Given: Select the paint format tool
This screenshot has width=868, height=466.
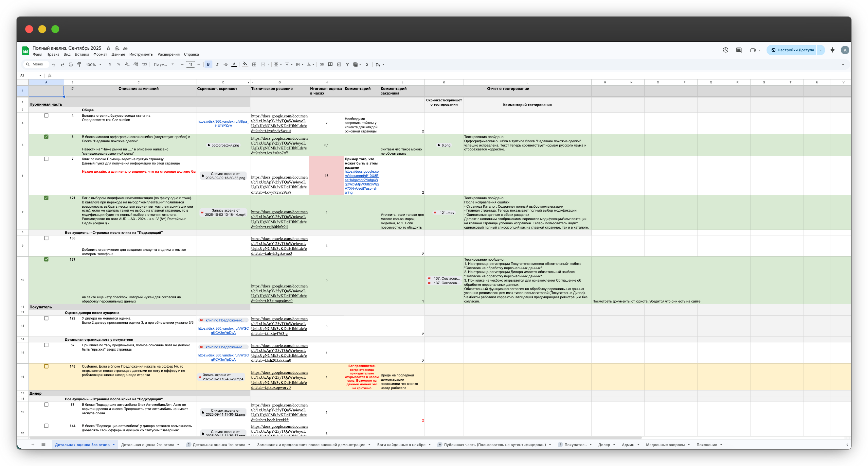Looking at the screenshot, I should tap(79, 65).
